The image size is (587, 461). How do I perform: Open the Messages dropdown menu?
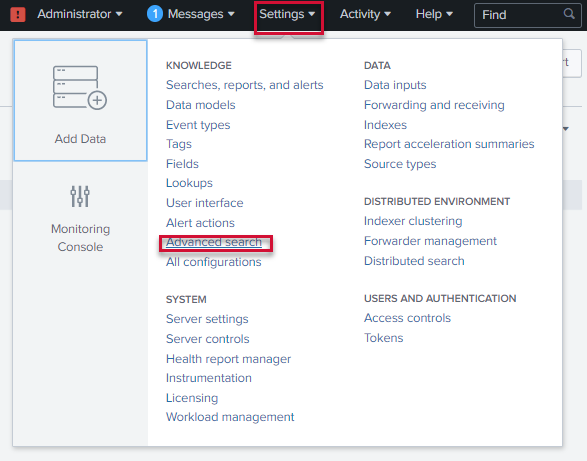click(201, 14)
